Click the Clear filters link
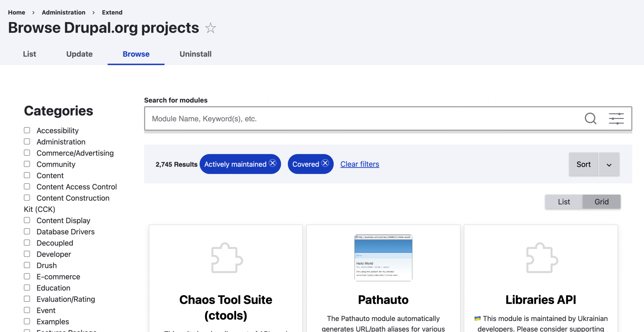Screen dimensions: 644x332 point(359,164)
